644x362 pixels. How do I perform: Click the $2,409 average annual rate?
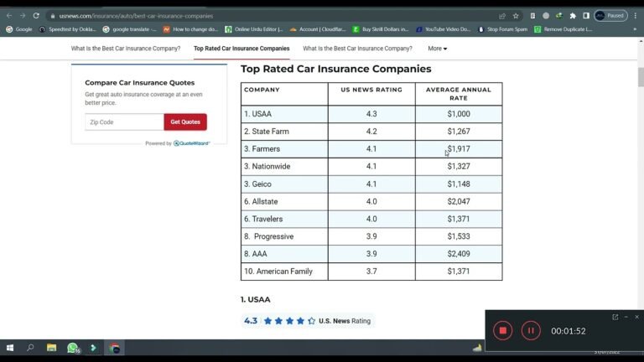459,254
